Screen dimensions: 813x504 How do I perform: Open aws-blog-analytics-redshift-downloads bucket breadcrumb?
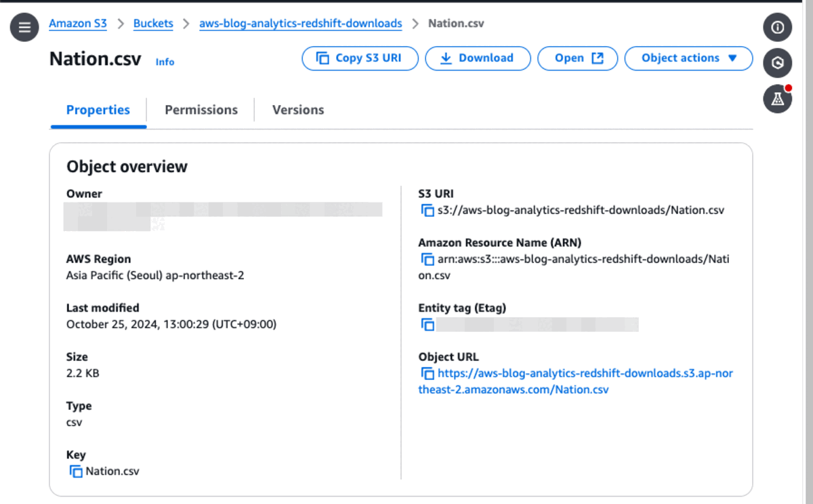click(x=300, y=23)
